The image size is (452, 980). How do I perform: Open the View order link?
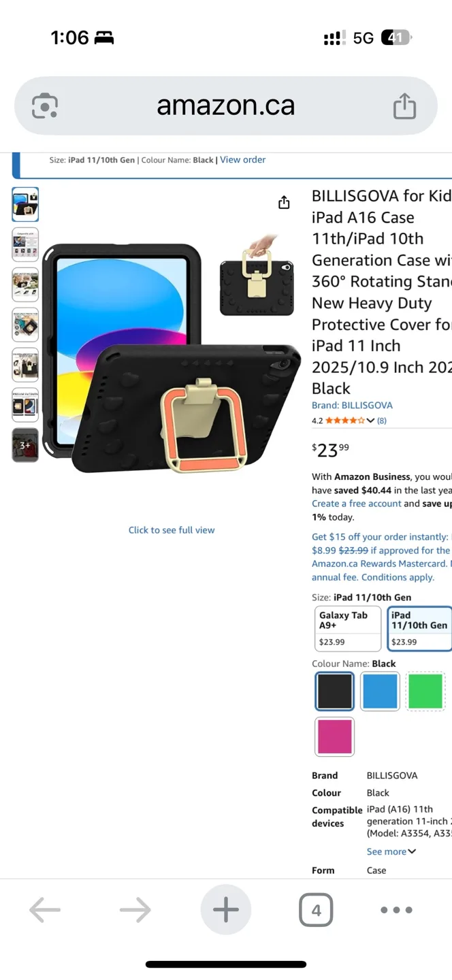[x=243, y=160]
